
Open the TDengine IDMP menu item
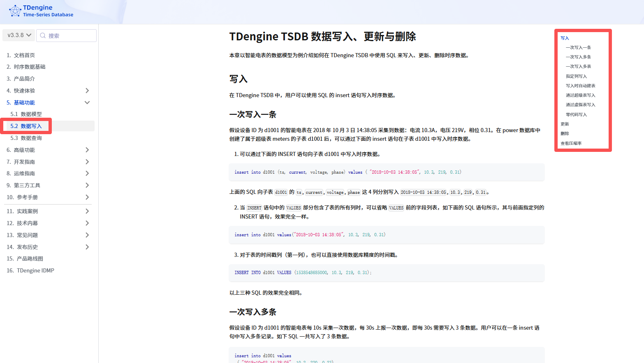click(x=35, y=270)
